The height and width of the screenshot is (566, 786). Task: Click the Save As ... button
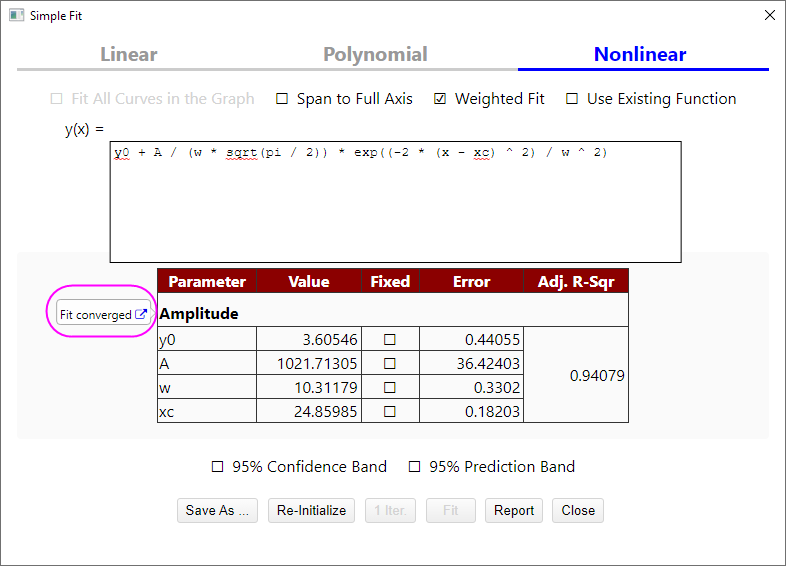(217, 510)
